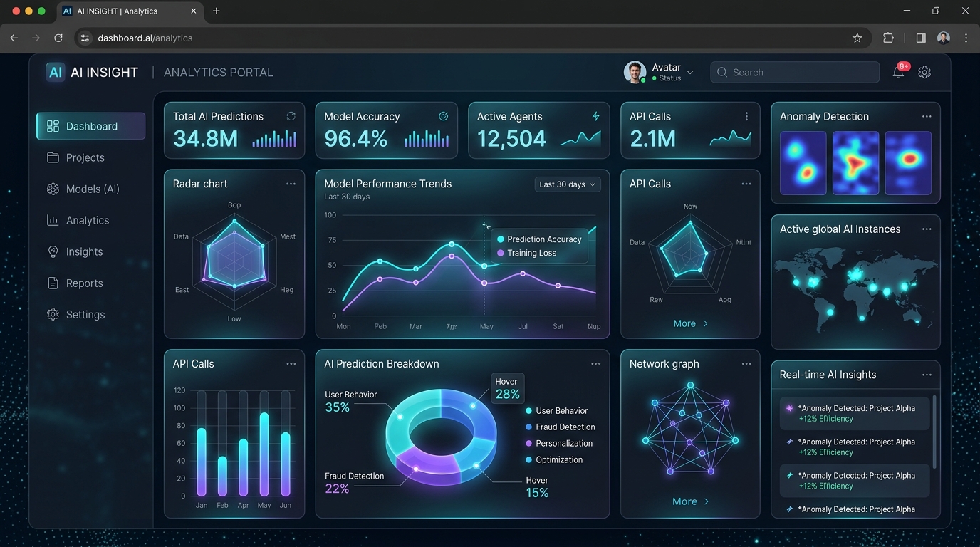Image resolution: width=980 pixels, height=547 pixels.
Task: Click the Real-time AI Insights scrollbar
Action: pyautogui.click(x=934, y=432)
